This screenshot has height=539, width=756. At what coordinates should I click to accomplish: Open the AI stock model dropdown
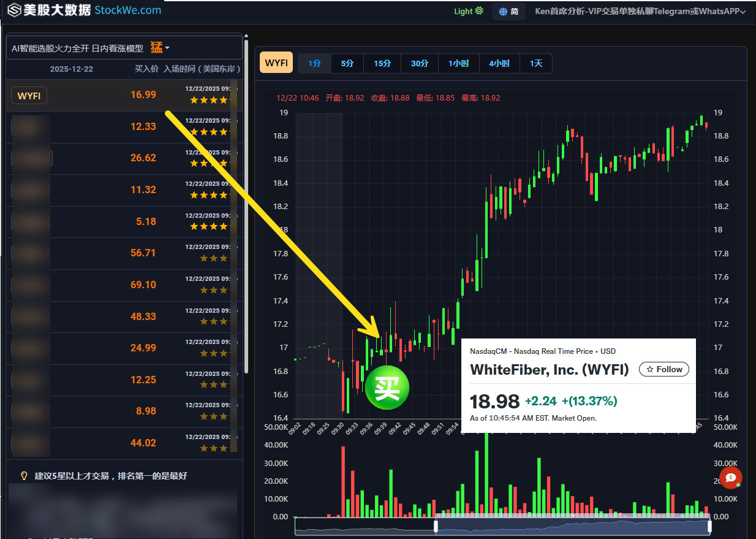[161, 48]
